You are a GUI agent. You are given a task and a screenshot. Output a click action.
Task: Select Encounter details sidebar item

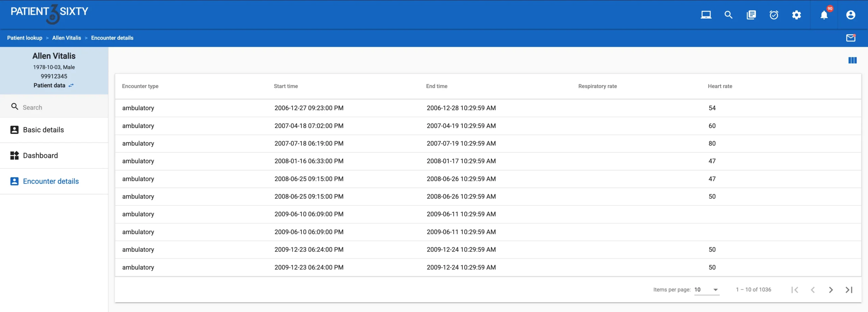51,181
